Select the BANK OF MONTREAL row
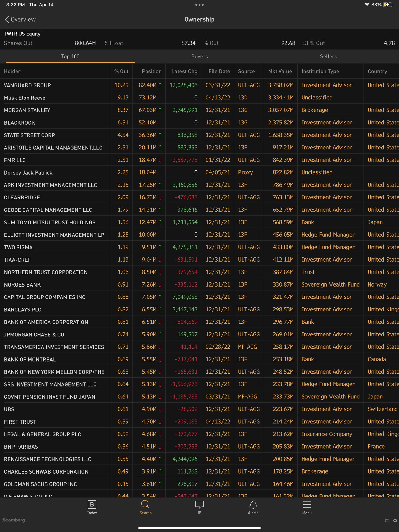The width and height of the screenshot is (399, 532). [199, 360]
